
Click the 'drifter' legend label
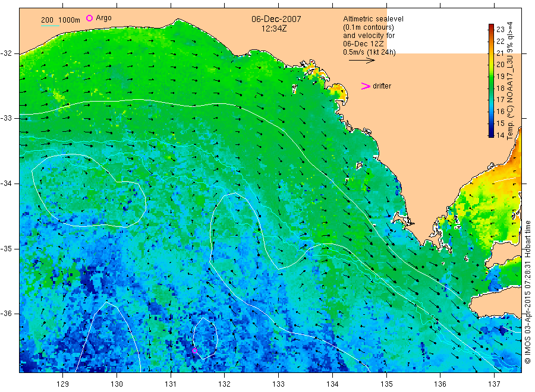pyautogui.click(x=382, y=86)
